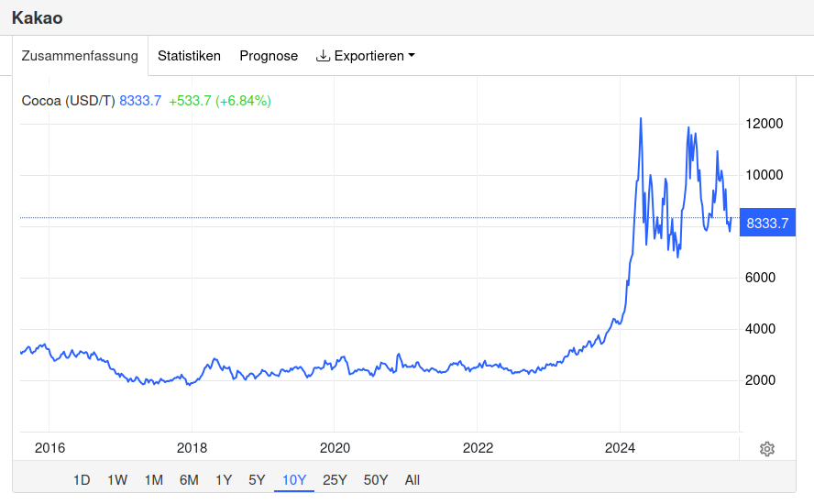Select the 1D time range
Viewport: 814px width, 504px height.
[x=82, y=480]
